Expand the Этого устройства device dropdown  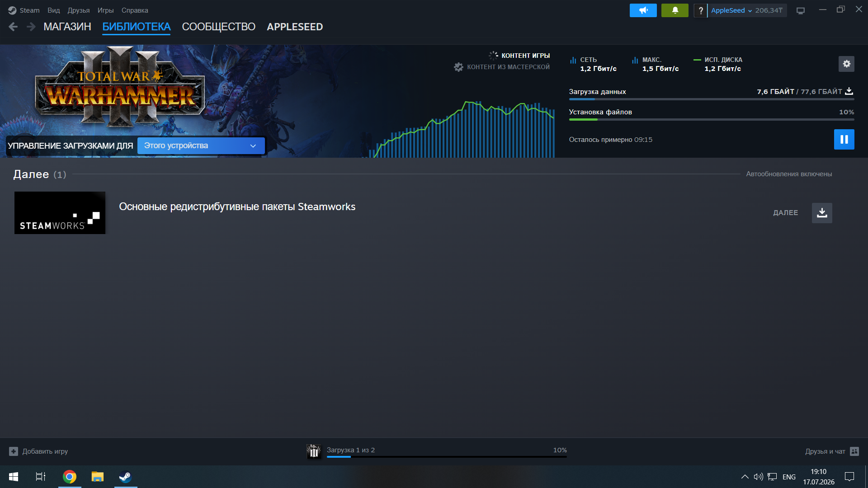(x=201, y=145)
